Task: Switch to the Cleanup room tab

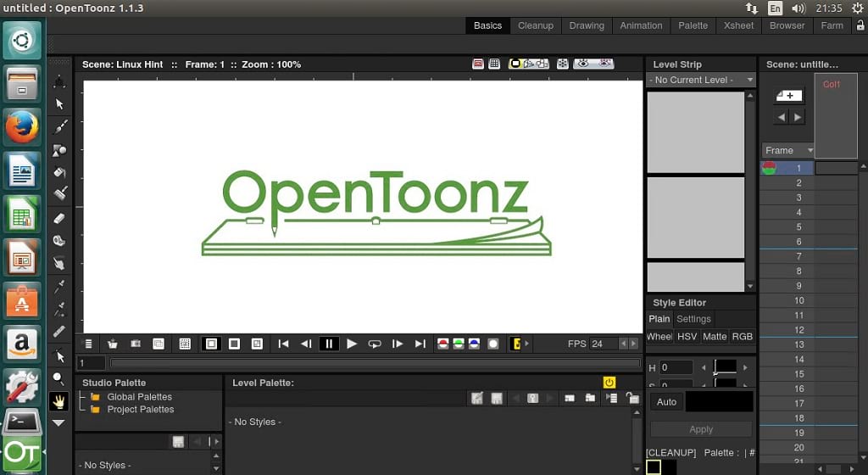Action: pyautogui.click(x=536, y=25)
